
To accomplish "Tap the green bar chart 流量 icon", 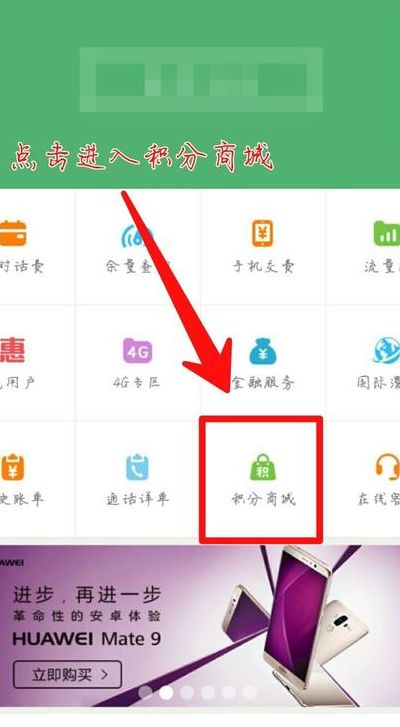I will [387, 234].
